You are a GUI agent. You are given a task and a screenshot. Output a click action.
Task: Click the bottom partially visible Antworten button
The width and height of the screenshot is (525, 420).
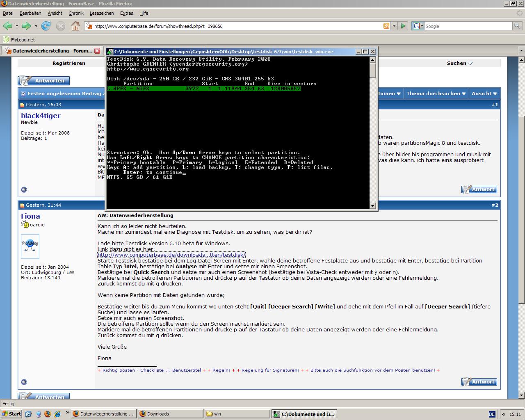pos(44,396)
